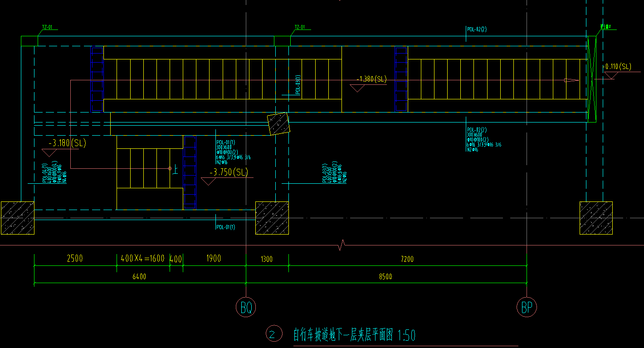
Task: Click the TZ-01 label near axis BQ
Action: click(300, 27)
